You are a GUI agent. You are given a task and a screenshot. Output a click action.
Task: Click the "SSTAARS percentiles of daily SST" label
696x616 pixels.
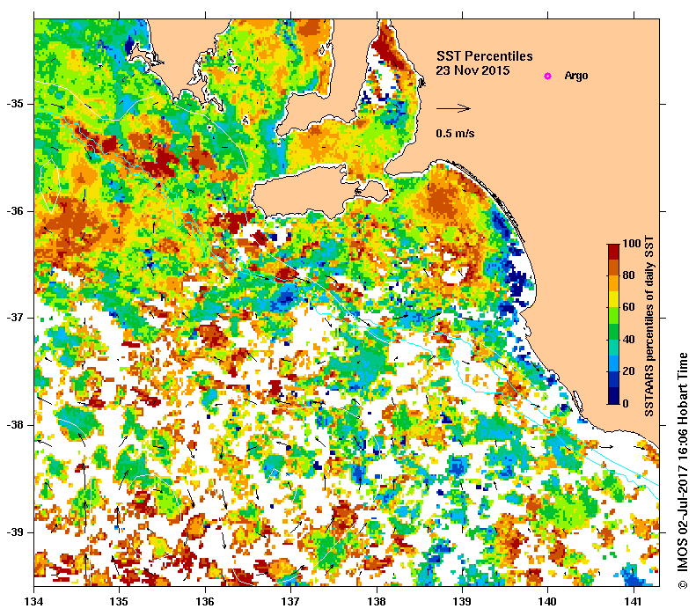[649, 326]
